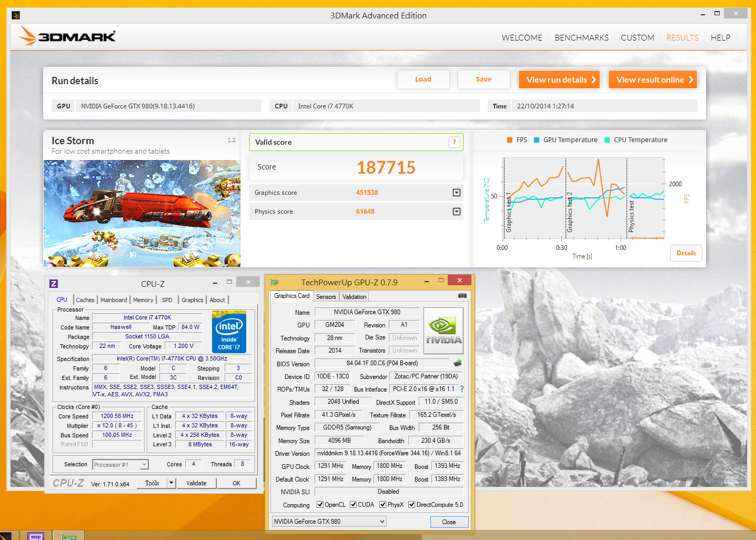
Task: Click the CPU-Z title bar Z icon
Action: pyautogui.click(x=54, y=284)
